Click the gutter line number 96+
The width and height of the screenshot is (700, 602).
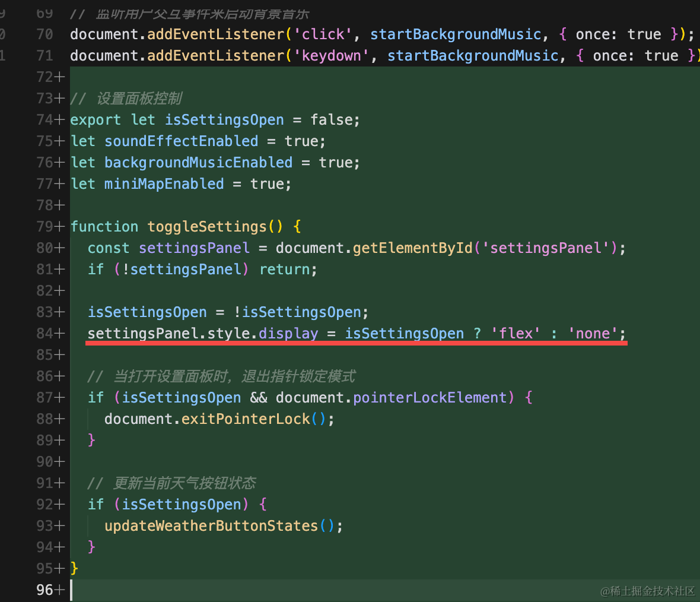pyautogui.click(x=50, y=590)
